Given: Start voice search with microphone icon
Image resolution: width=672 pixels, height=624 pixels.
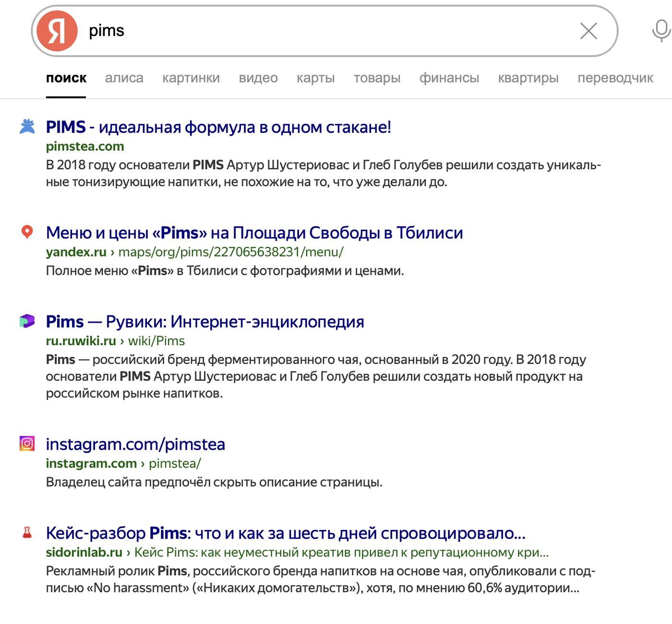Looking at the screenshot, I should click(x=661, y=31).
